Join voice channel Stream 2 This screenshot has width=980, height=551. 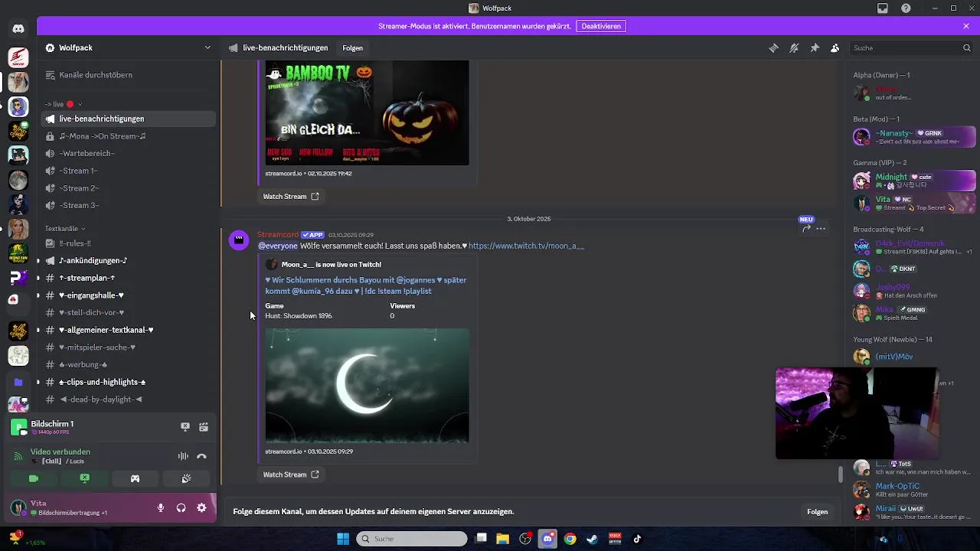128,188
